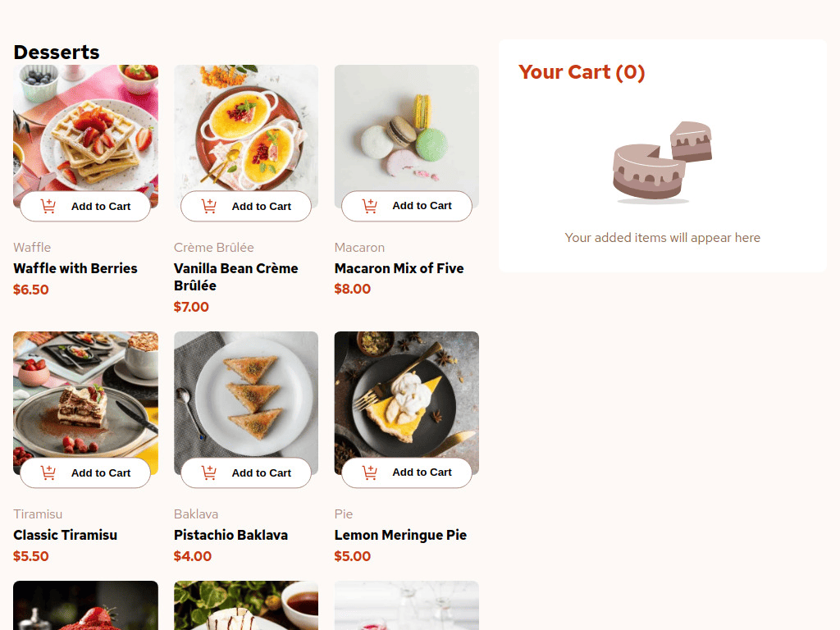This screenshot has width=840, height=630.
Task: Click the $6.50 price under Waffle with Berries
Action: [30, 290]
